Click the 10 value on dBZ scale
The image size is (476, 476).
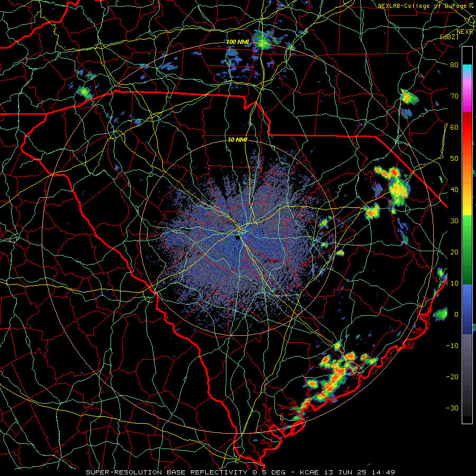point(454,283)
